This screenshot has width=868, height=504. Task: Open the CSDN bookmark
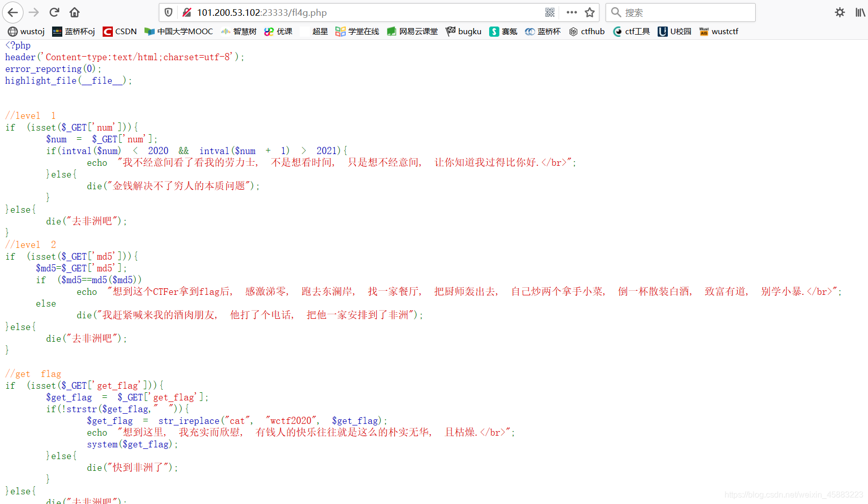tap(120, 32)
